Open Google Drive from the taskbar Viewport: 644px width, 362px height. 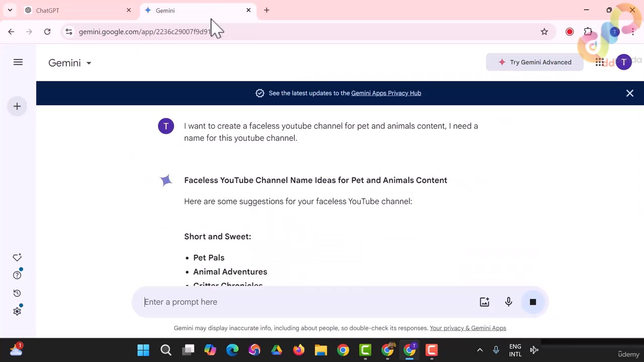277,350
